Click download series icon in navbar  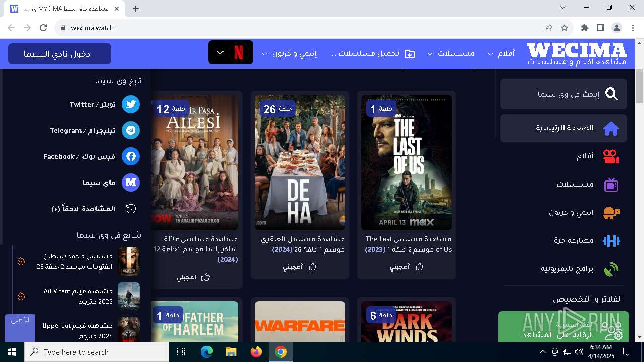click(410, 54)
